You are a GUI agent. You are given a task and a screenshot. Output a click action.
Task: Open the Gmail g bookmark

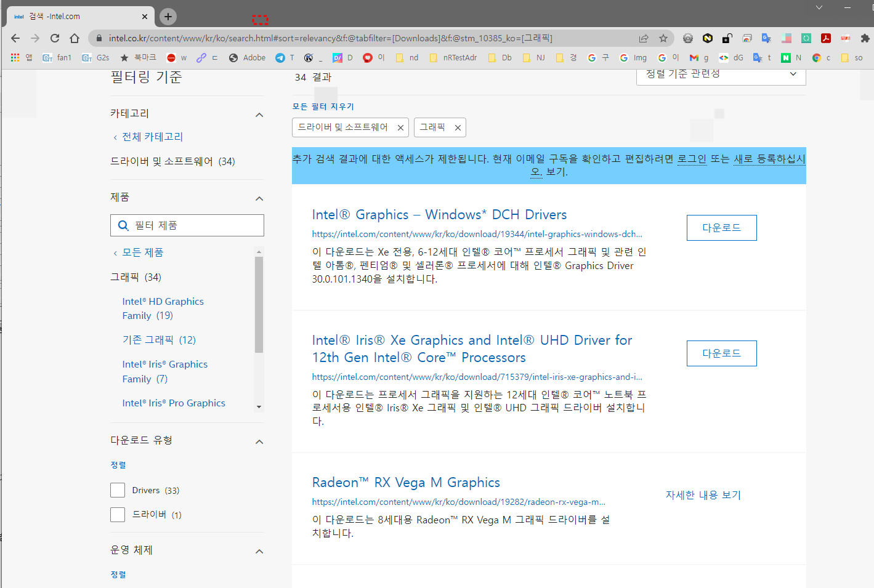pyautogui.click(x=699, y=57)
